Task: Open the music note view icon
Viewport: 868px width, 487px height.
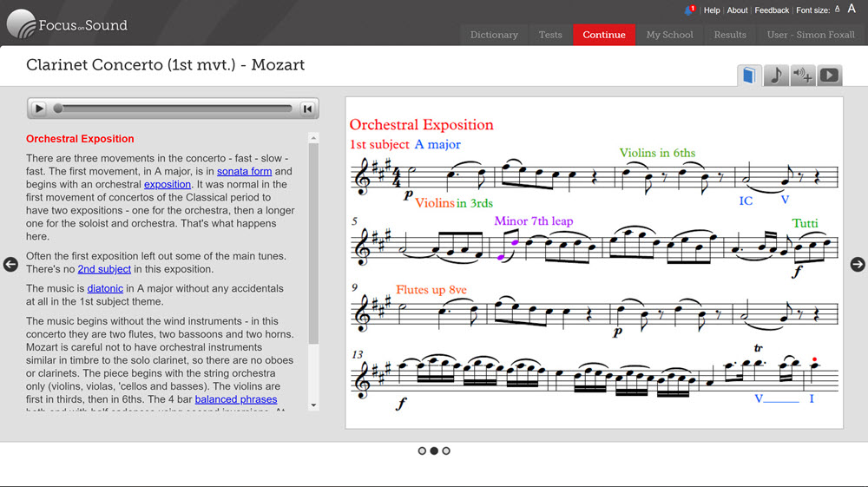Action: click(x=776, y=76)
